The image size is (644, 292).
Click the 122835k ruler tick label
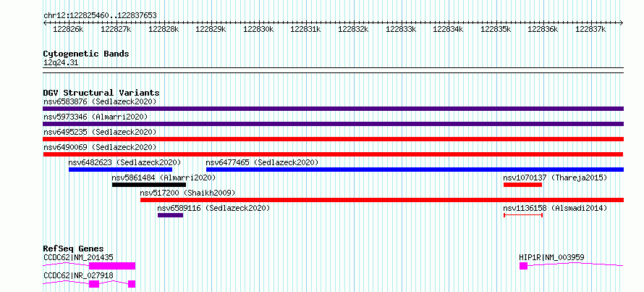[496, 29]
